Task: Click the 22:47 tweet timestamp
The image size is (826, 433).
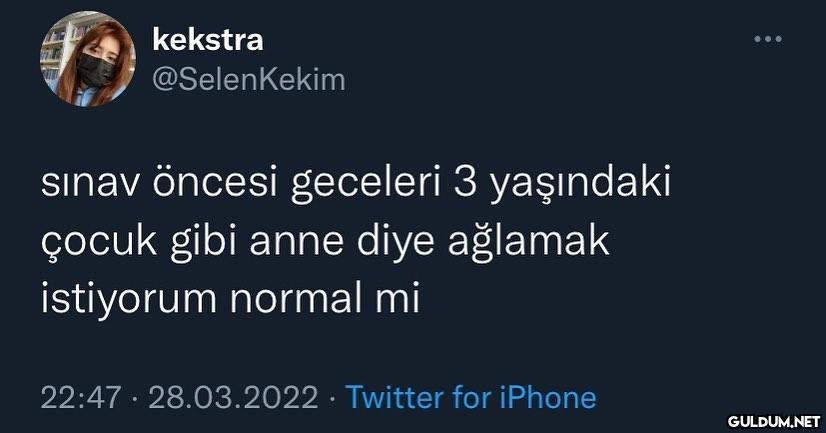Action: click(x=82, y=398)
